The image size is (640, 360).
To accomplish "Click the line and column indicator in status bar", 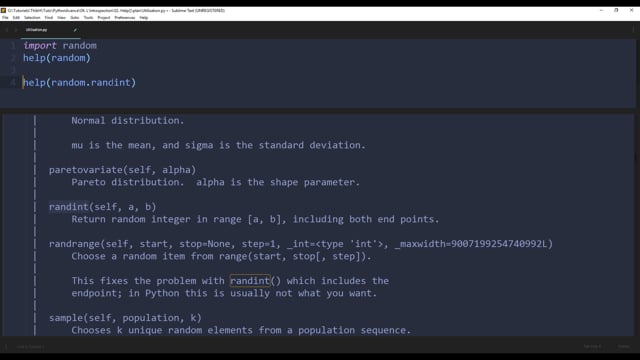I will [x=30, y=347].
